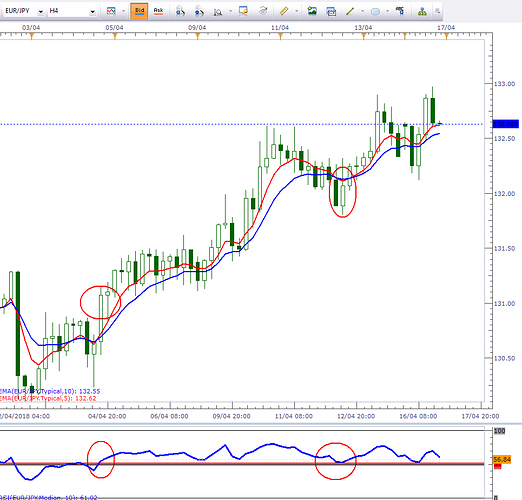Click the 131.50 price axis label

(x=504, y=249)
